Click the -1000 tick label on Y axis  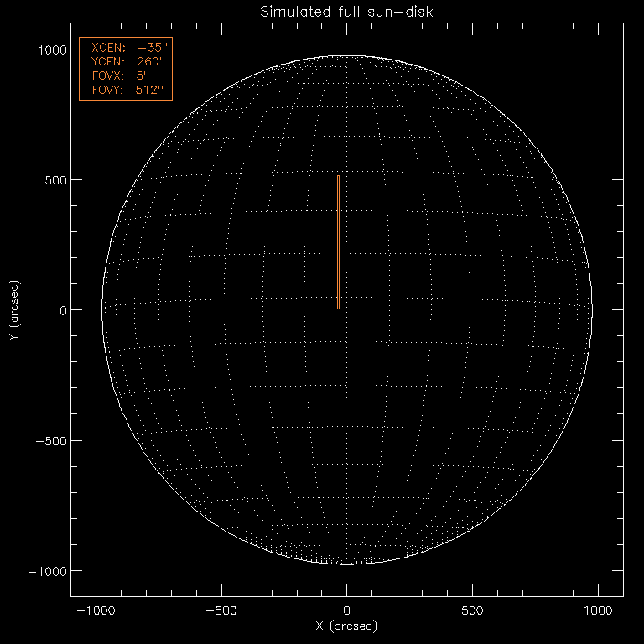[48, 570]
